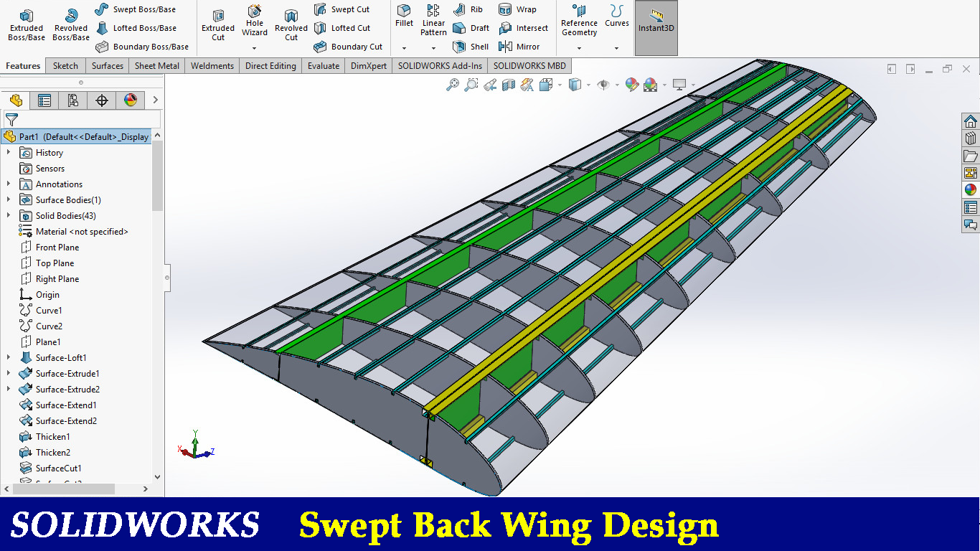Open File Explorer in the task pane
This screenshot has height=551, width=980.
pos(971,156)
